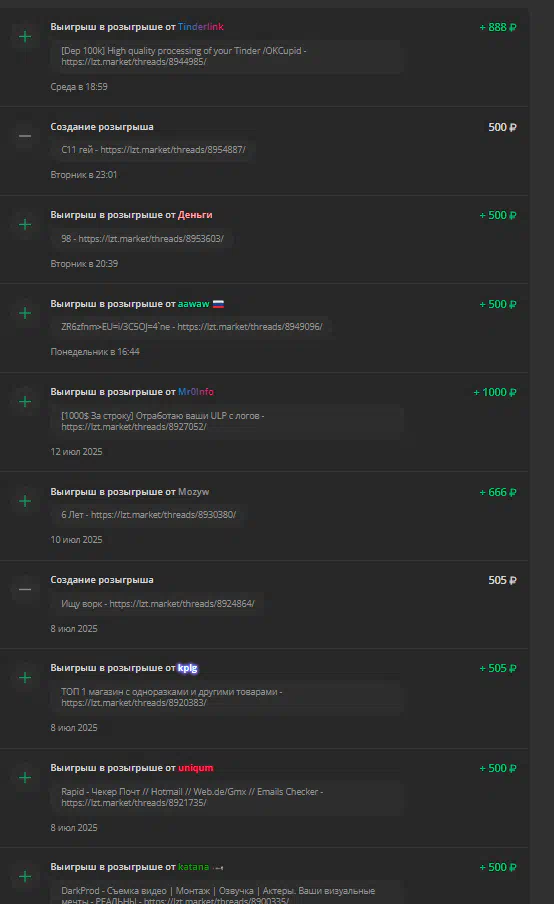Click the minus icon beside Ищу ворк entry
Screen dimensions: 554x904
(x=25, y=589)
